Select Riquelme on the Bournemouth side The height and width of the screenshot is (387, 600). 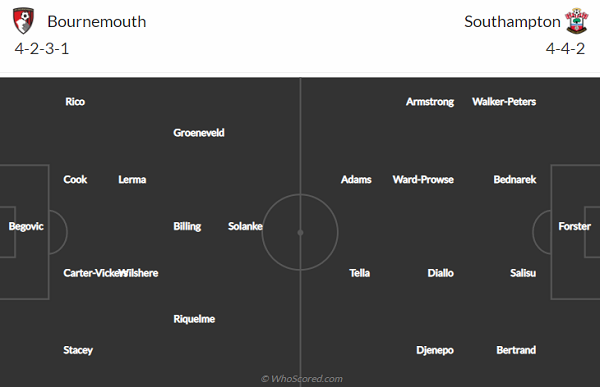tap(194, 319)
